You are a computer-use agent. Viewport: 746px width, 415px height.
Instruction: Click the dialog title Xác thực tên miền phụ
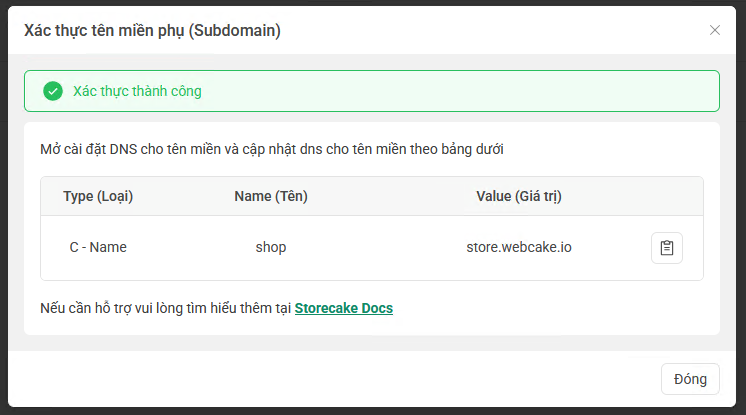point(152,31)
